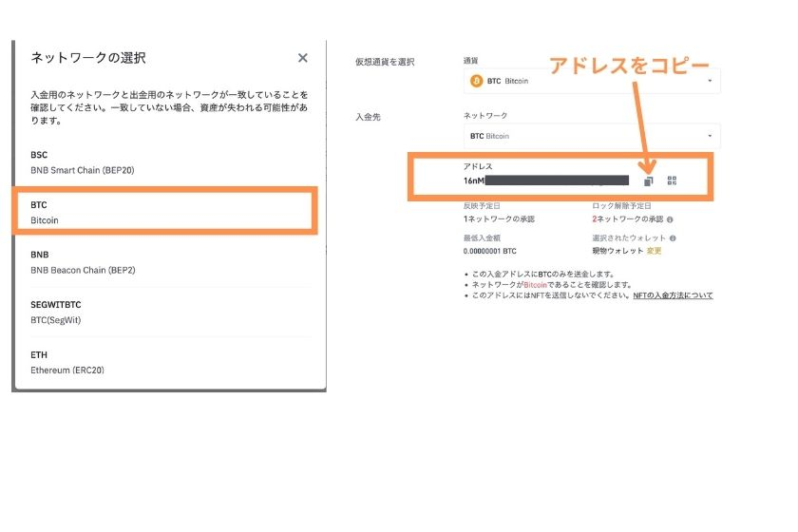Click the 変更 wallet change link
This screenshot has width=798, height=532.
[x=654, y=251]
